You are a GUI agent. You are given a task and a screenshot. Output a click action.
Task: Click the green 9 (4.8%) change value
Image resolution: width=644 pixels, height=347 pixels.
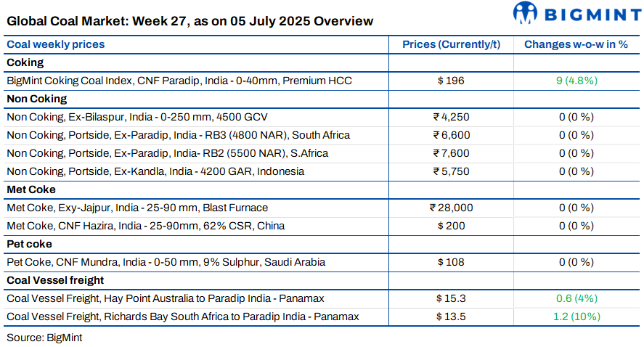[576, 81]
